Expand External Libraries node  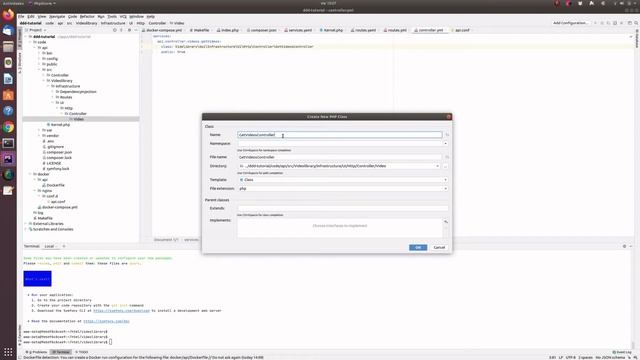pos(26,224)
